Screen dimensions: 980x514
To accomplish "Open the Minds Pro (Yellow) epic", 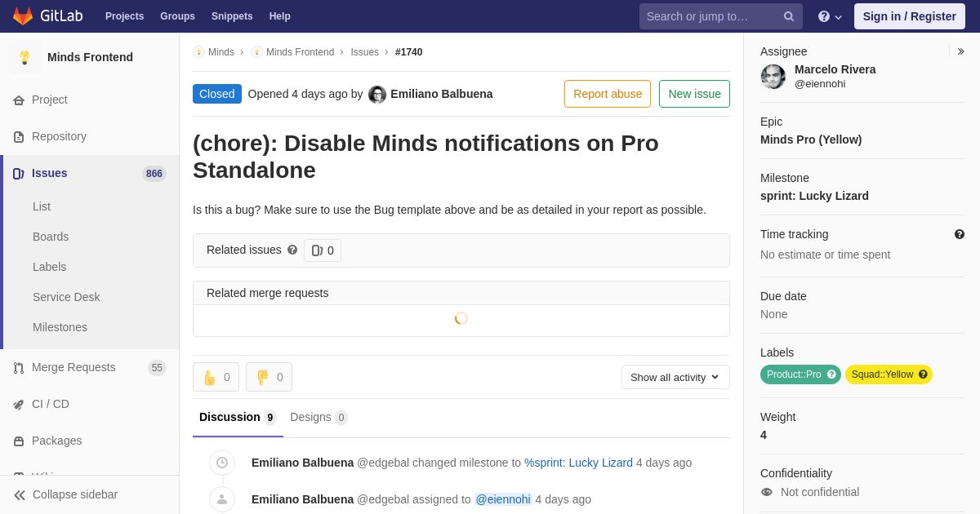I will pos(811,140).
